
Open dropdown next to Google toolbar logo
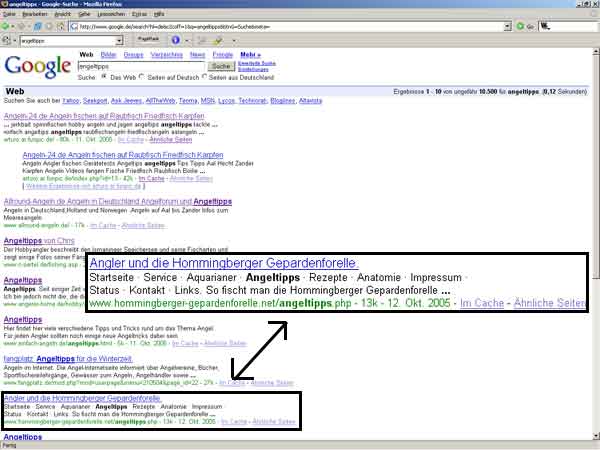tap(15, 41)
